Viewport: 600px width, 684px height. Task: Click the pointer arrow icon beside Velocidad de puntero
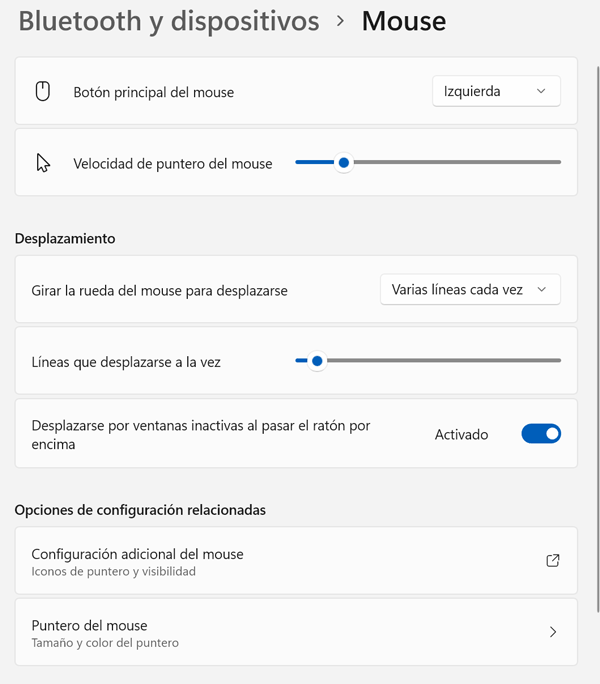pos(43,163)
